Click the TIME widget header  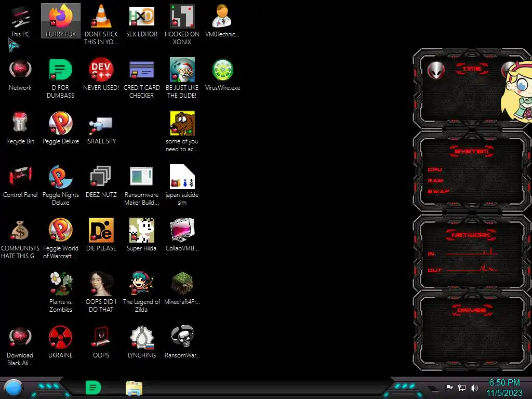point(472,69)
